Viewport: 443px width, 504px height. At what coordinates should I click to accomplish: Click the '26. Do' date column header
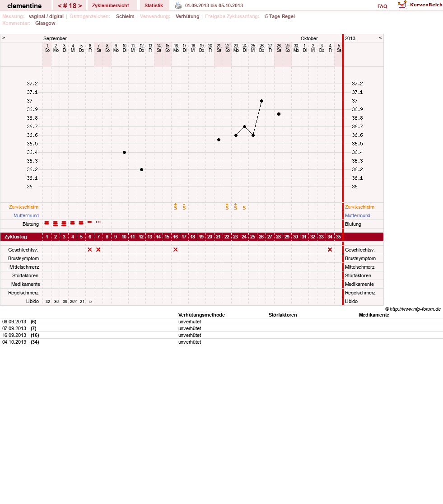pyautogui.click(x=261, y=48)
